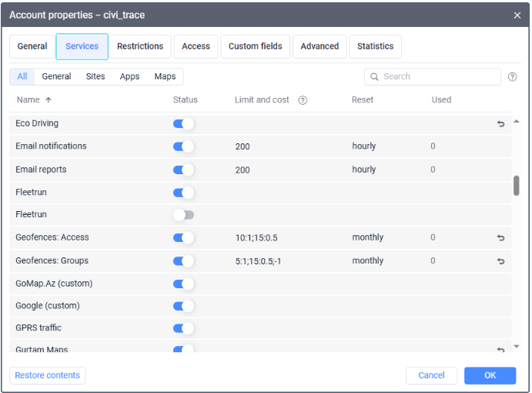Image resolution: width=532 pixels, height=393 pixels.
Task: Disable the Email notifications toggle
Action: [x=183, y=146]
